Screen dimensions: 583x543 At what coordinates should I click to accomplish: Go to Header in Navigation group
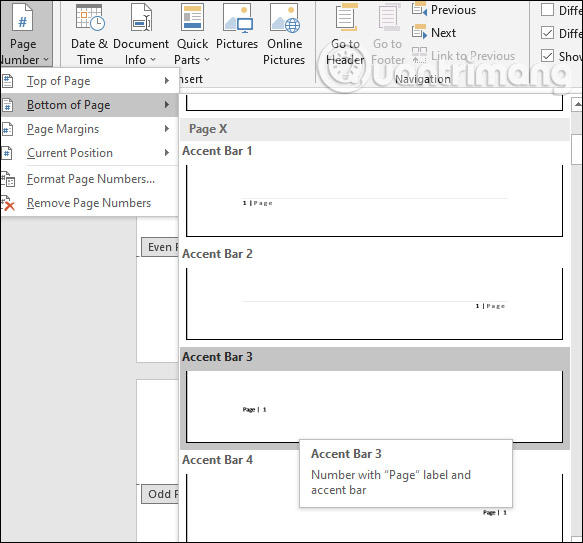click(345, 34)
